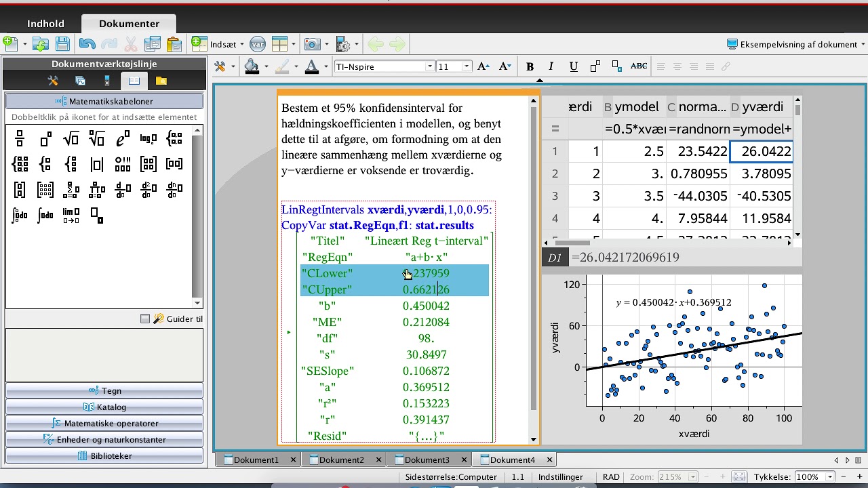Undo the last action

87,44
